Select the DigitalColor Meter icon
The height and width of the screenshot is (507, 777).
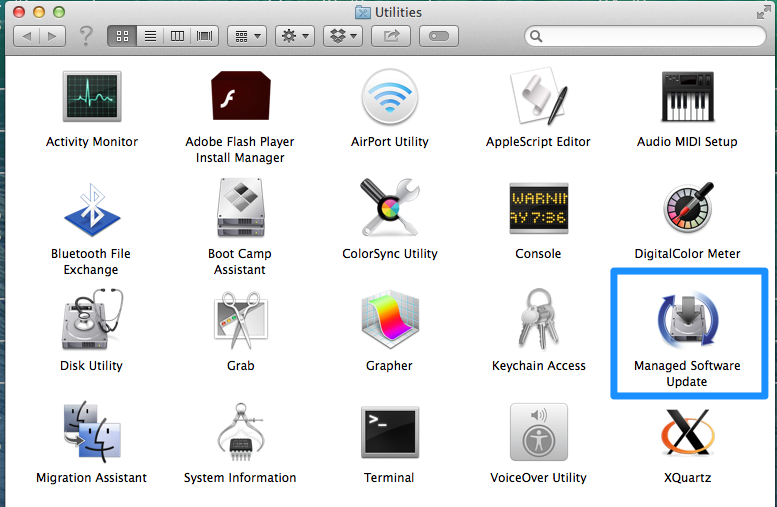click(688, 208)
